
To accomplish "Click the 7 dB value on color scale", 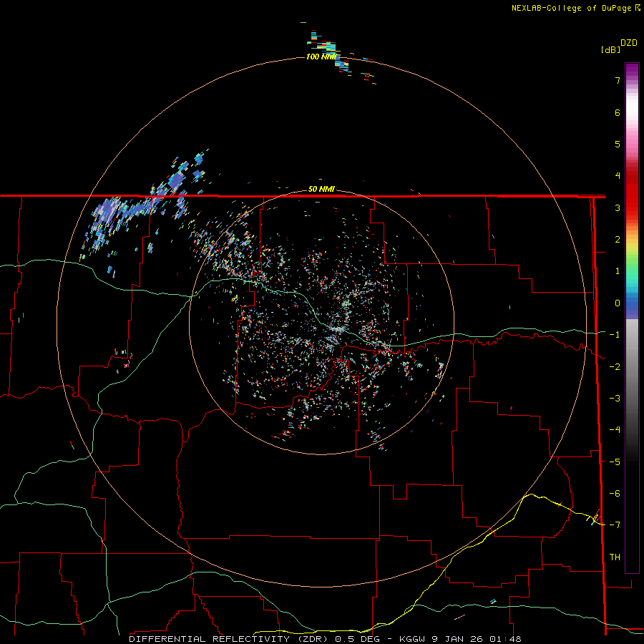I will pyautogui.click(x=618, y=80).
